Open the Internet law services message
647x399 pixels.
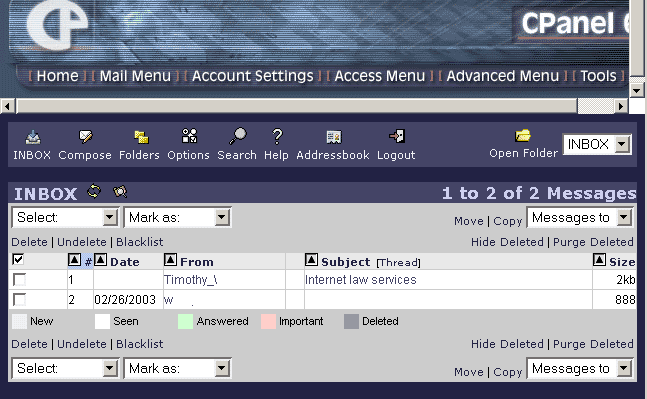(x=361, y=280)
